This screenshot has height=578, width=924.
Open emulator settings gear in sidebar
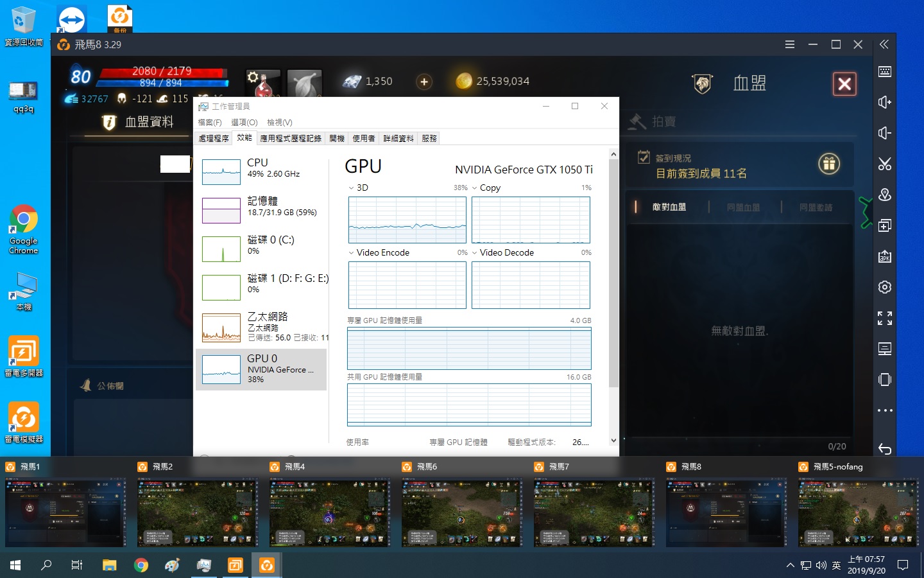pyautogui.click(x=884, y=287)
